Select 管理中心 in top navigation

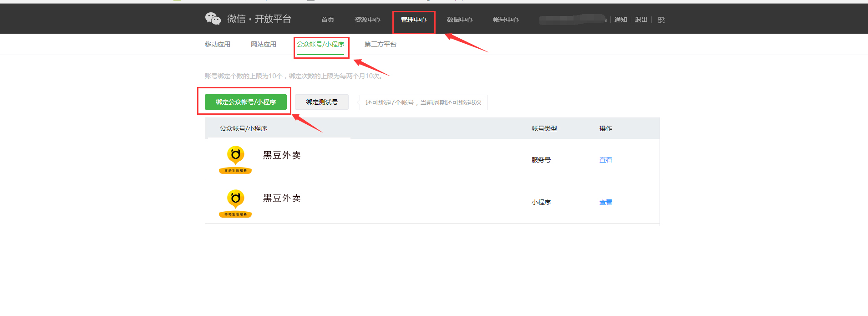coord(413,20)
